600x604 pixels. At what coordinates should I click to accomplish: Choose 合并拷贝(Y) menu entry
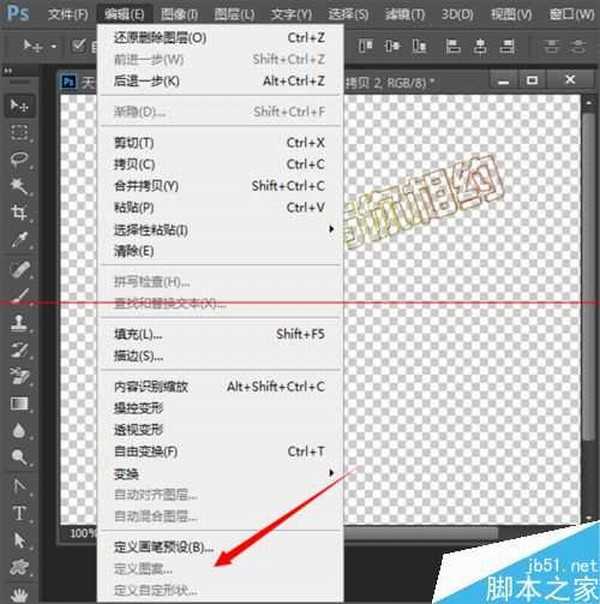(220, 186)
